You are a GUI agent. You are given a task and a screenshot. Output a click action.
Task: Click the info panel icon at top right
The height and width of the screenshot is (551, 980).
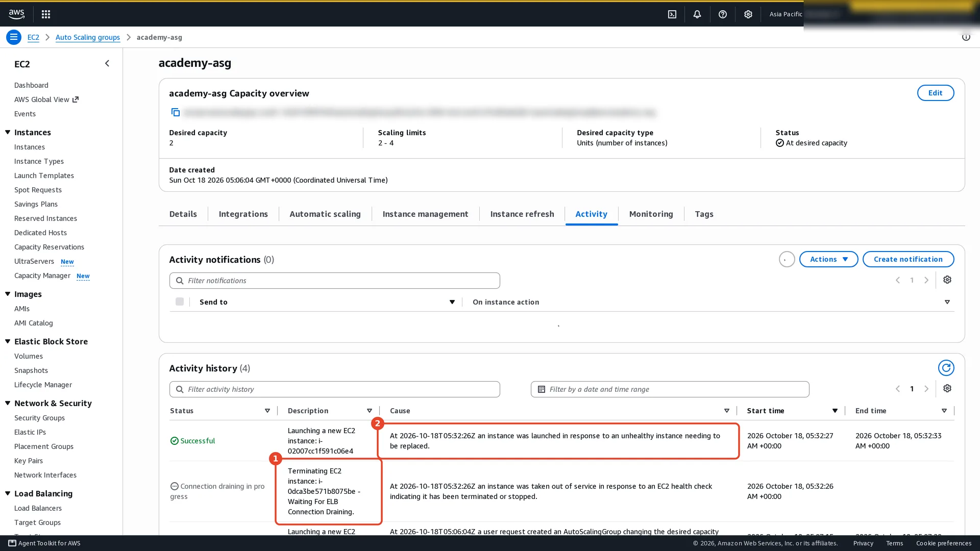click(x=966, y=37)
